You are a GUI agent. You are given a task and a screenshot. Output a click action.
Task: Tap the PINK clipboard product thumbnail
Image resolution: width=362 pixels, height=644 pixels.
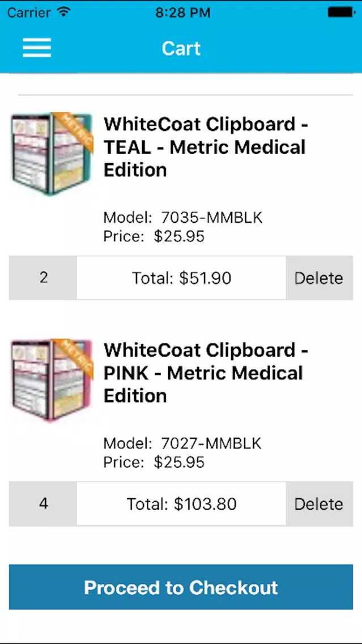tap(52, 380)
